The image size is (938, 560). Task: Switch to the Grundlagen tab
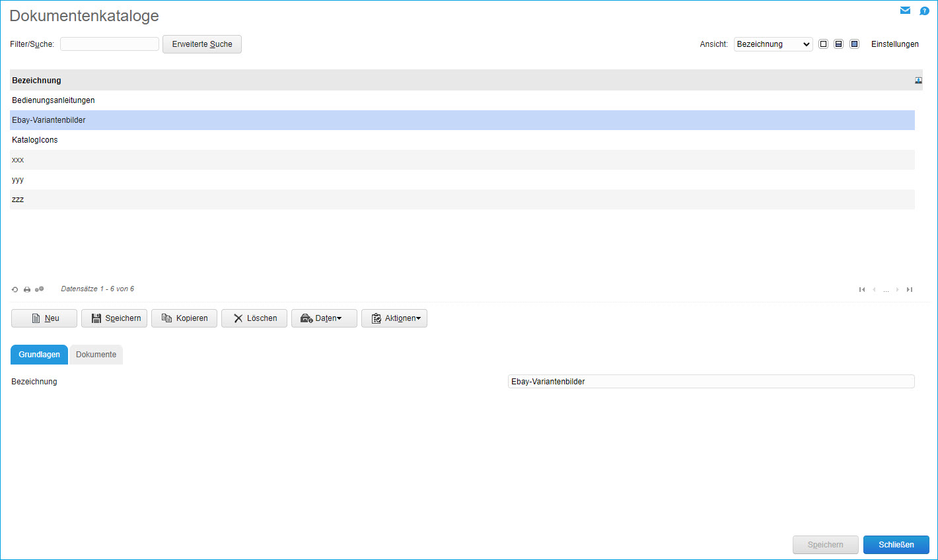39,355
